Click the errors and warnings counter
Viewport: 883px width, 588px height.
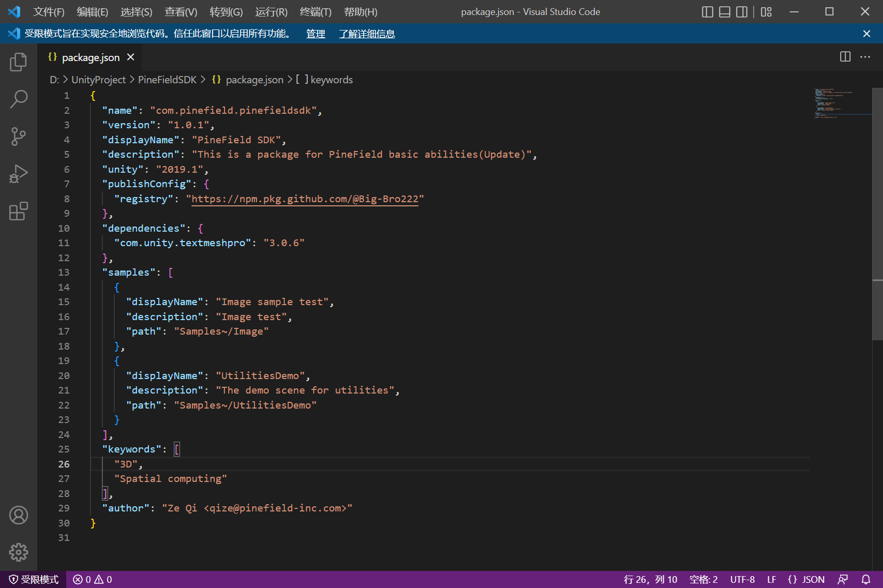coord(93,580)
